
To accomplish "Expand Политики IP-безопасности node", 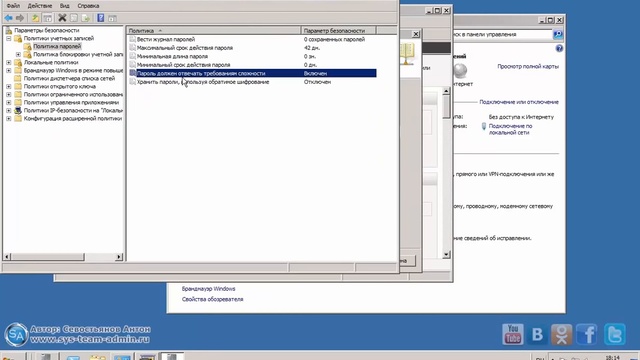I will click(9, 111).
